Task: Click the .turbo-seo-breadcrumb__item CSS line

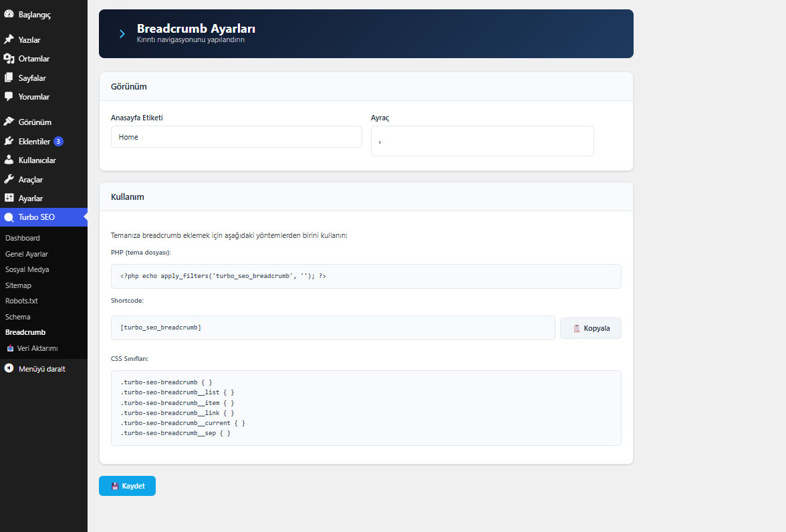Action: (x=177, y=403)
